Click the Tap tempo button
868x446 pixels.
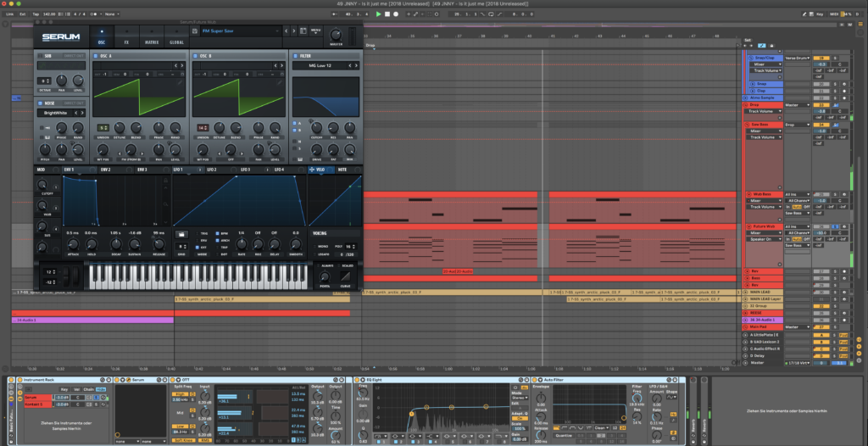tap(36, 14)
